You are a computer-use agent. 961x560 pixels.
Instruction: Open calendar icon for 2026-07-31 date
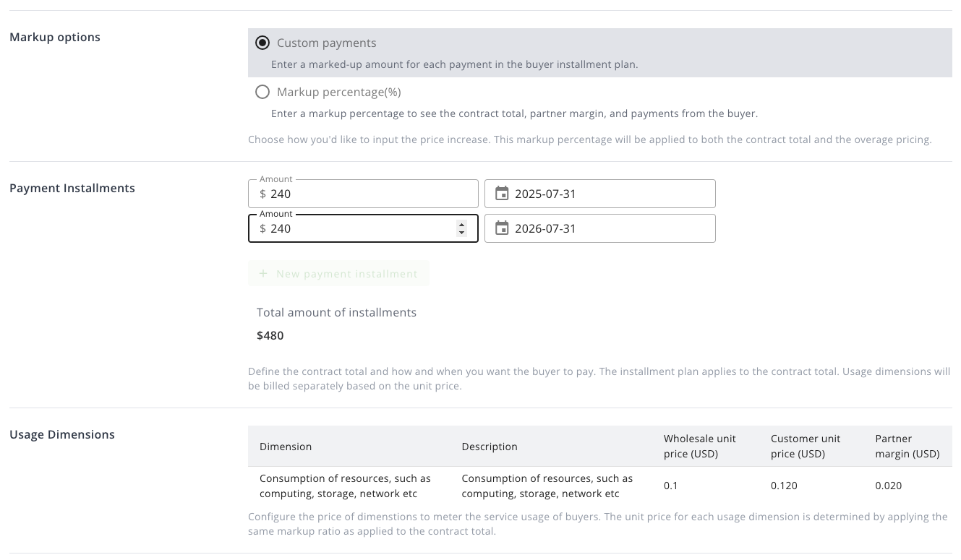tap(502, 228)
